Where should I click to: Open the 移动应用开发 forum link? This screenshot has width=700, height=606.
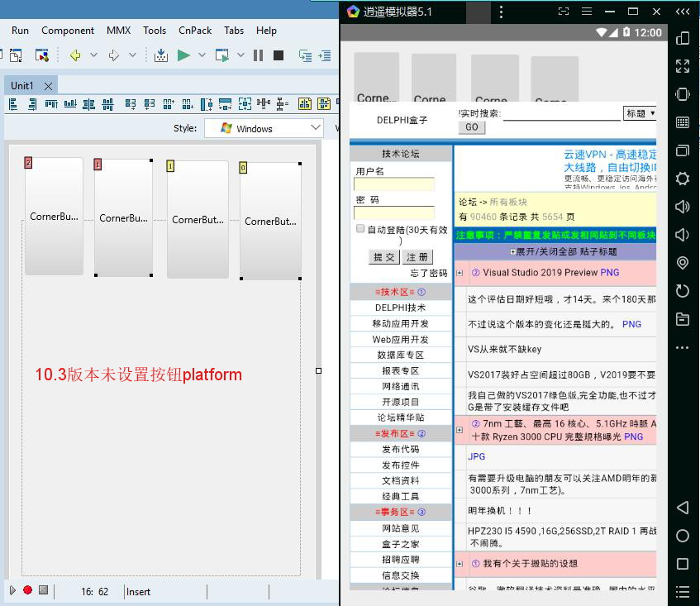401,324
